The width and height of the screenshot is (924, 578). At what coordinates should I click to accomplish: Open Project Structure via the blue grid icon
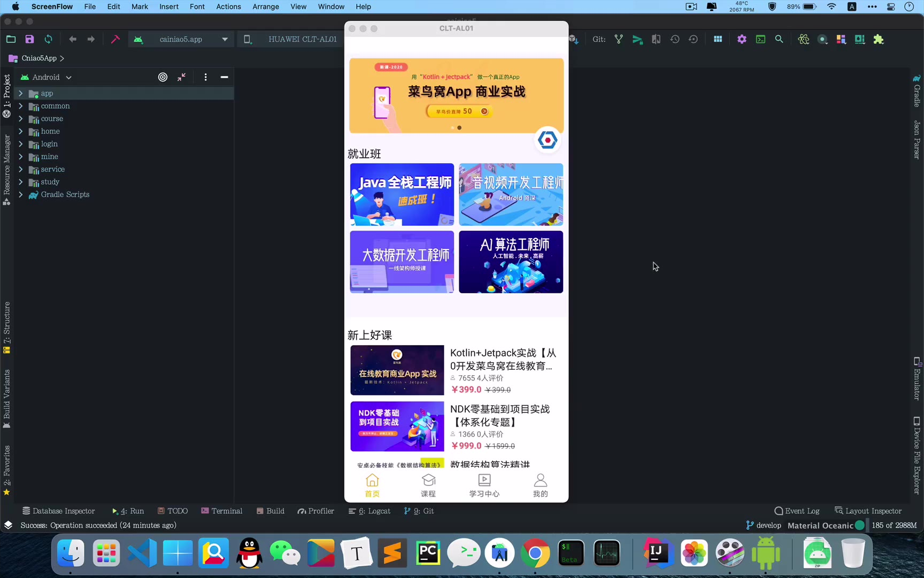tap(718, 39)
